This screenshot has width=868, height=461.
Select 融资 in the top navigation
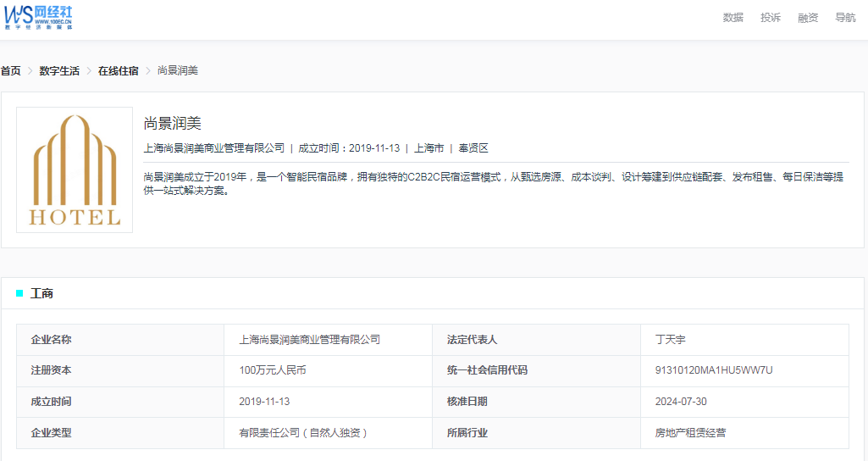[808, 18]
